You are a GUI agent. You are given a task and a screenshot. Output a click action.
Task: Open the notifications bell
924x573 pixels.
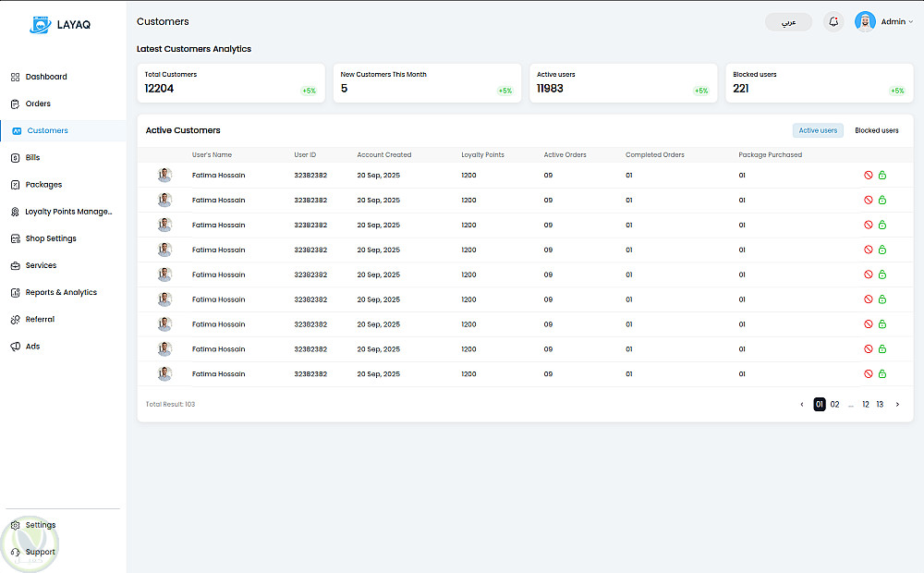point(833,22)
